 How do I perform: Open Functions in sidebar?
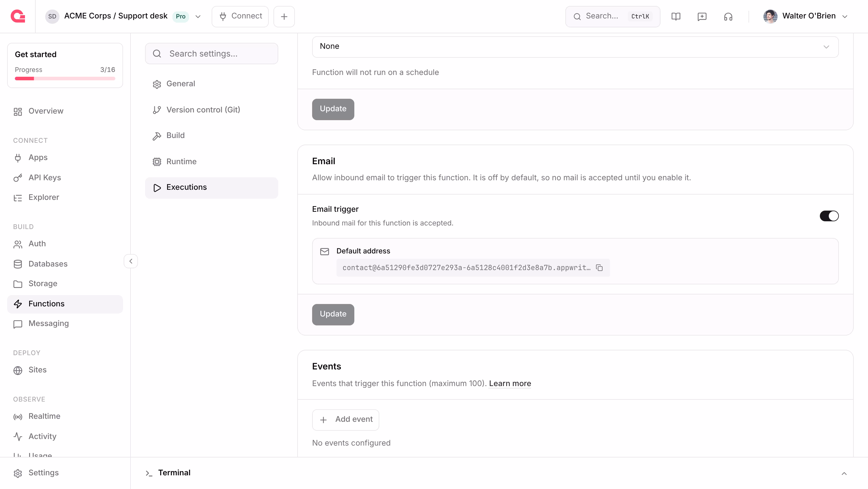click(65, 304)
